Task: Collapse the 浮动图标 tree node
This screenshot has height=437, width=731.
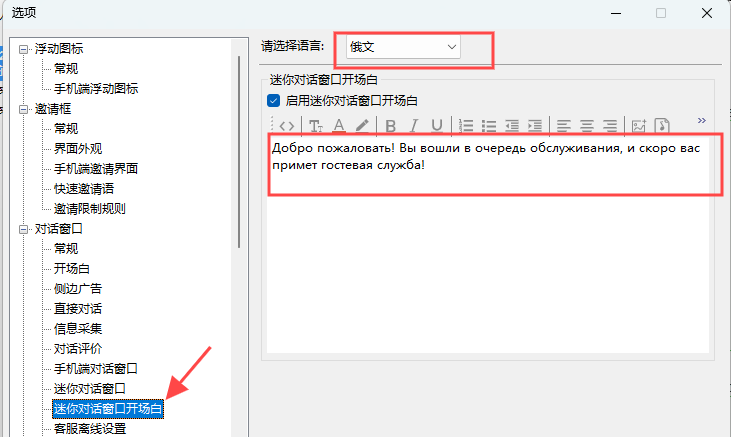Action: 25,49
